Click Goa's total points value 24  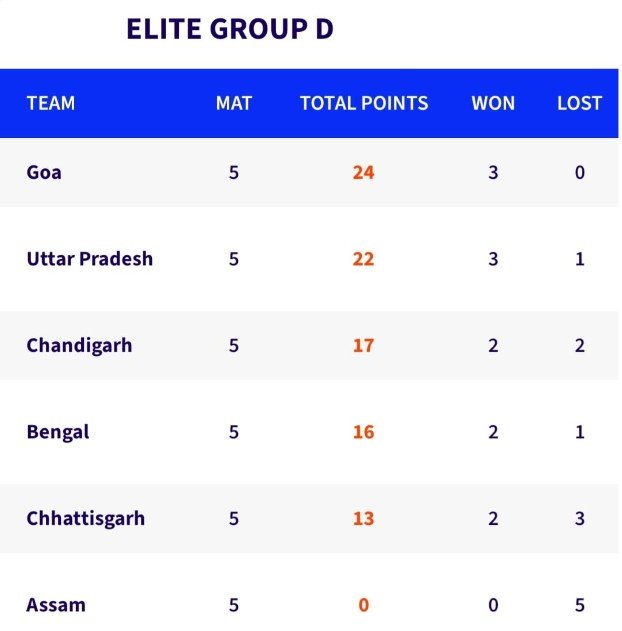(x=363, y=172)
